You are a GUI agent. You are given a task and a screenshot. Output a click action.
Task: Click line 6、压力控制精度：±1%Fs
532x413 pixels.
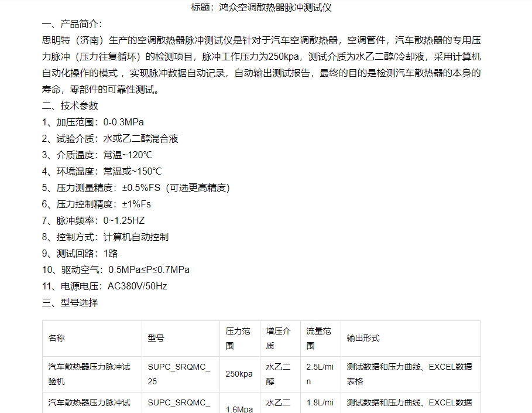97,204
